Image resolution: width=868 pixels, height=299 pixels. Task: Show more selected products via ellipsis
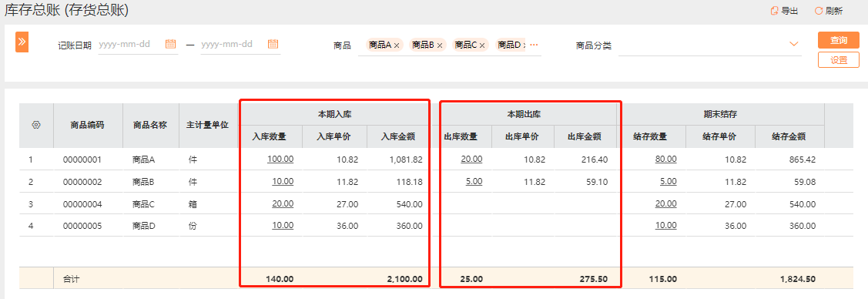point(534,45)
